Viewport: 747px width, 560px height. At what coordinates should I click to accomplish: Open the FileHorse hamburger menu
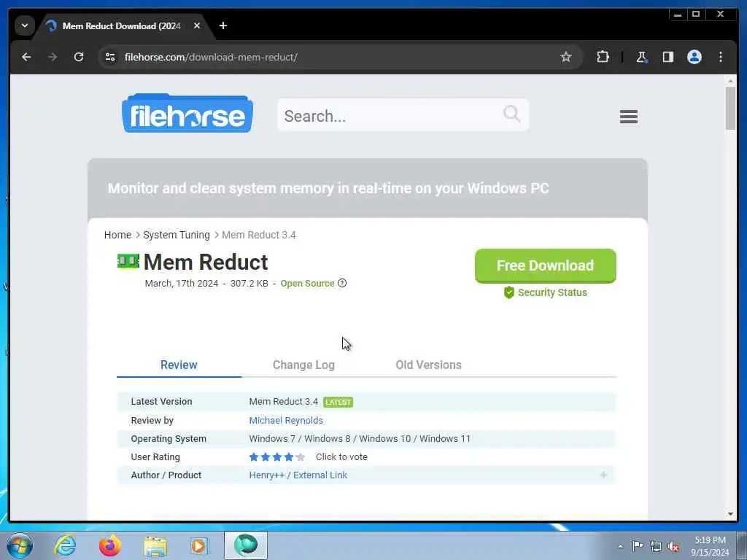pyautogui.click(x=628, y=116)
